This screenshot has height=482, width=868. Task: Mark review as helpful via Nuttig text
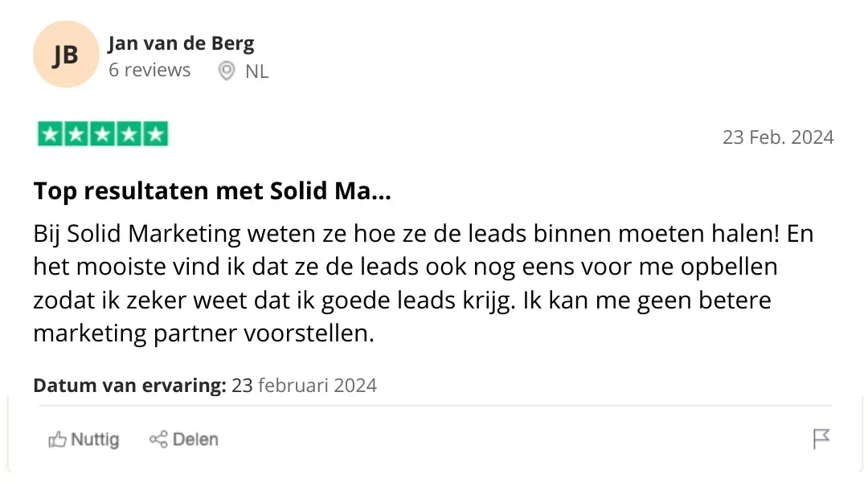(x=95, y=439)
